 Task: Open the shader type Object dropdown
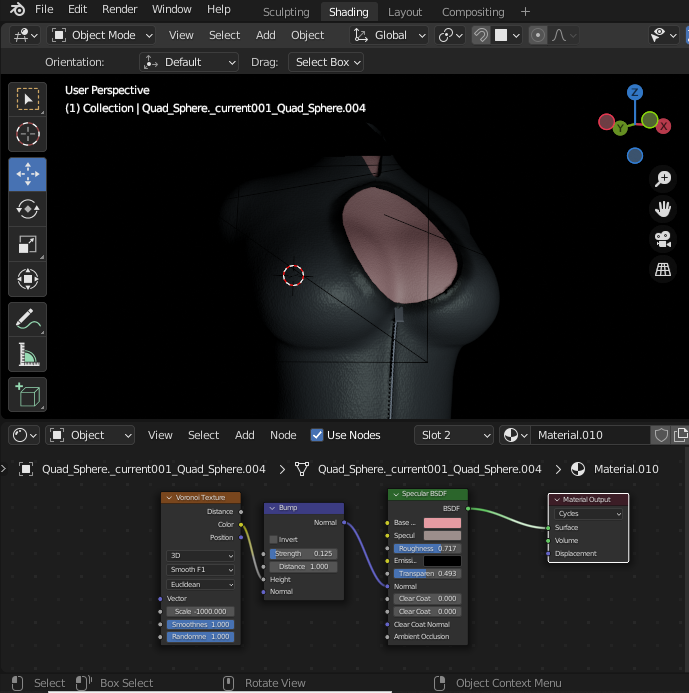tap(90, 435)
